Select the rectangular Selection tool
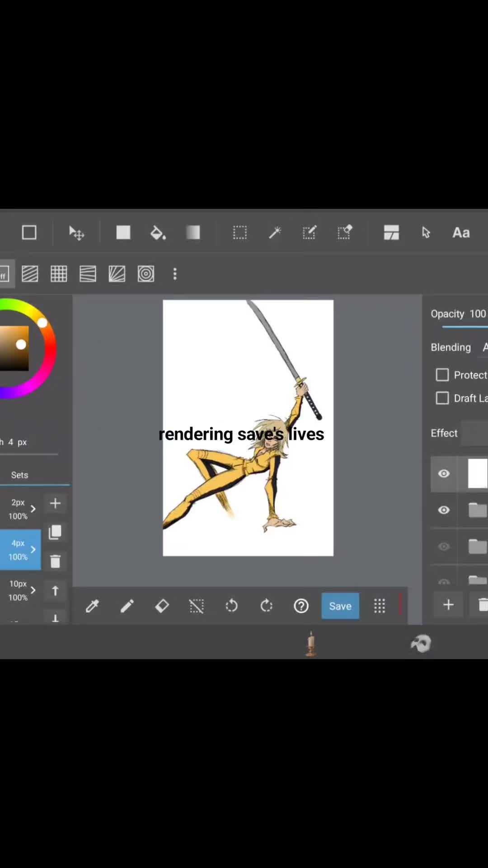Viewport: 488px width, 868px height. 240,233
